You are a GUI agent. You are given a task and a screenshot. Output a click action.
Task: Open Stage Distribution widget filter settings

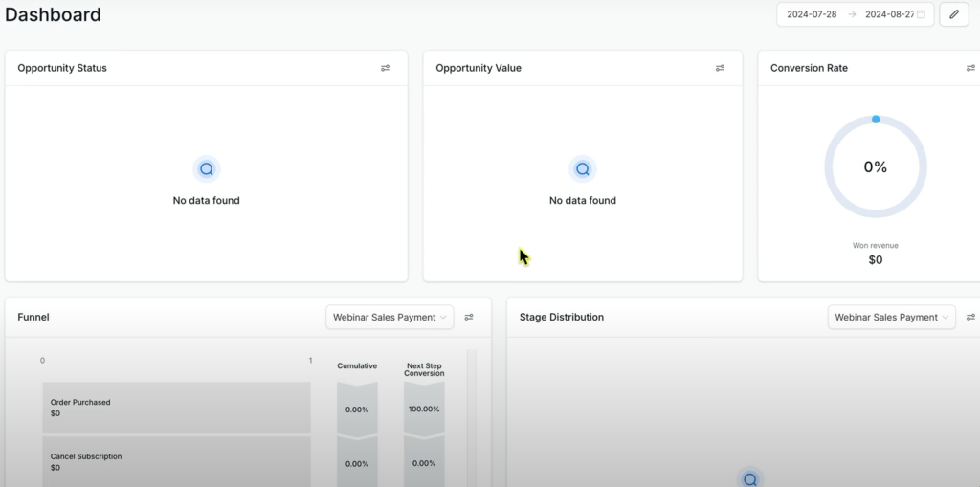point(970,317)
